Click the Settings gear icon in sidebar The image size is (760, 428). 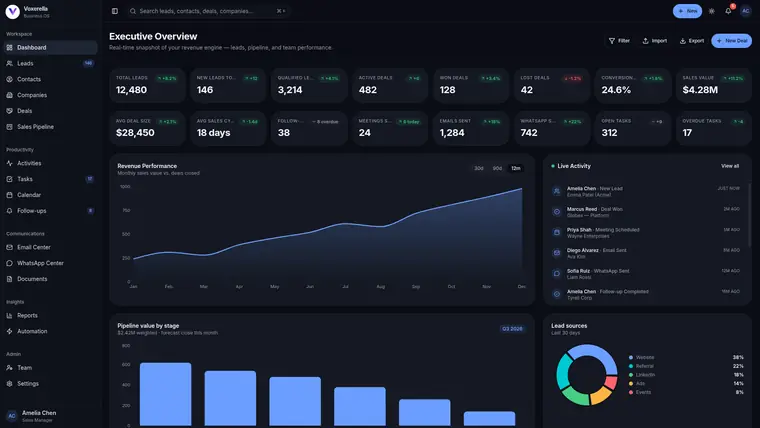pos(9,383)
